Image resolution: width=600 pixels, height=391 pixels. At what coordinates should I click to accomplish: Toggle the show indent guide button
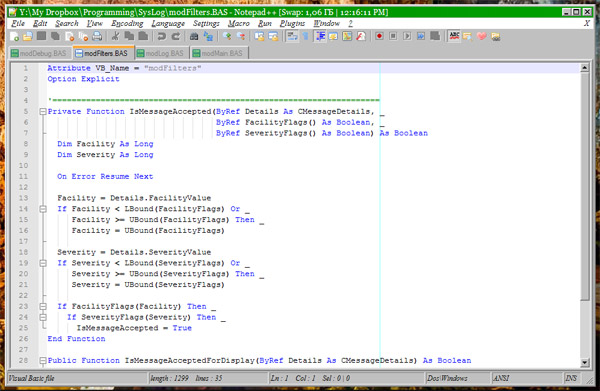tap(320, 36)
